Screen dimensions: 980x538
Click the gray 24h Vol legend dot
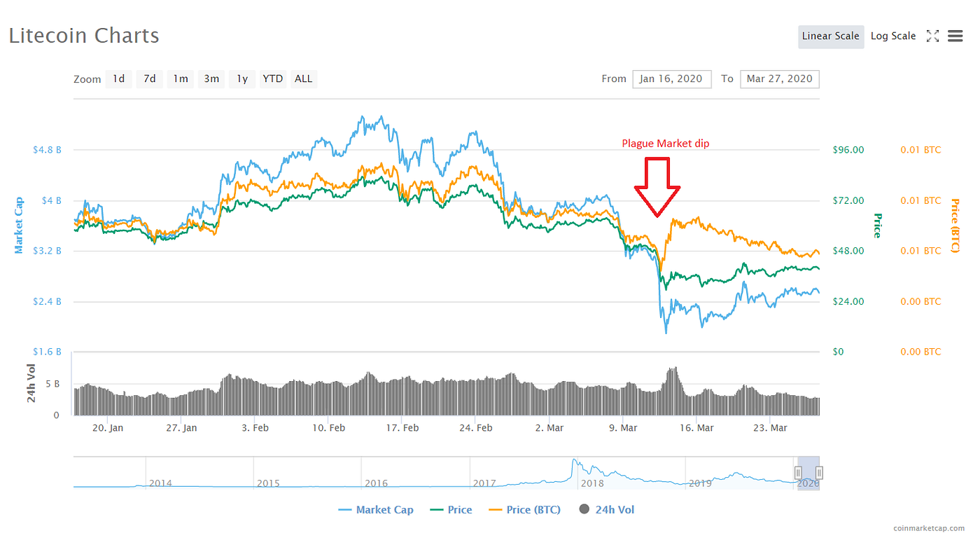click(x=585, y=509)
